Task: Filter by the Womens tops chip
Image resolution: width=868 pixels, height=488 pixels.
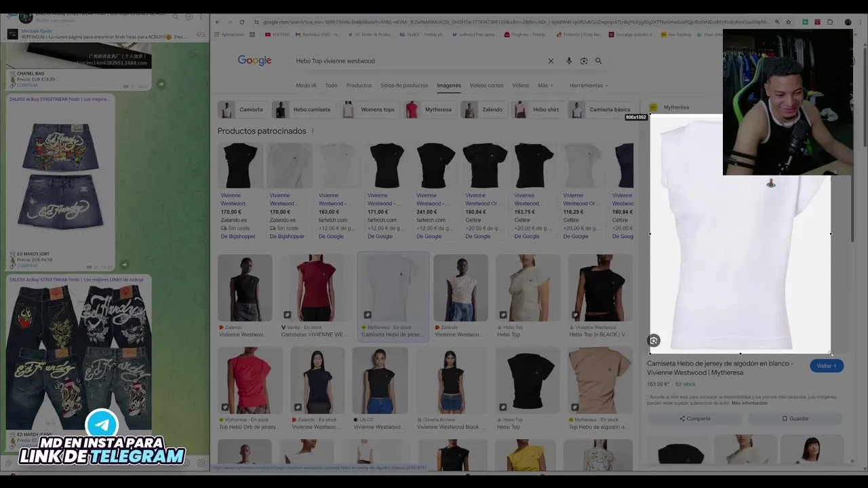Action: [370, 109]
